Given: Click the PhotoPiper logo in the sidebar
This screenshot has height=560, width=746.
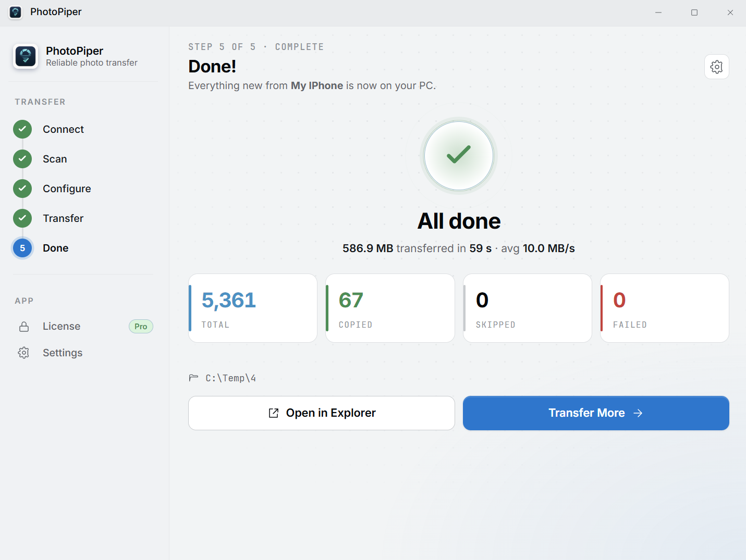Looking at the screenshot, I should click(x=26, y=56).
